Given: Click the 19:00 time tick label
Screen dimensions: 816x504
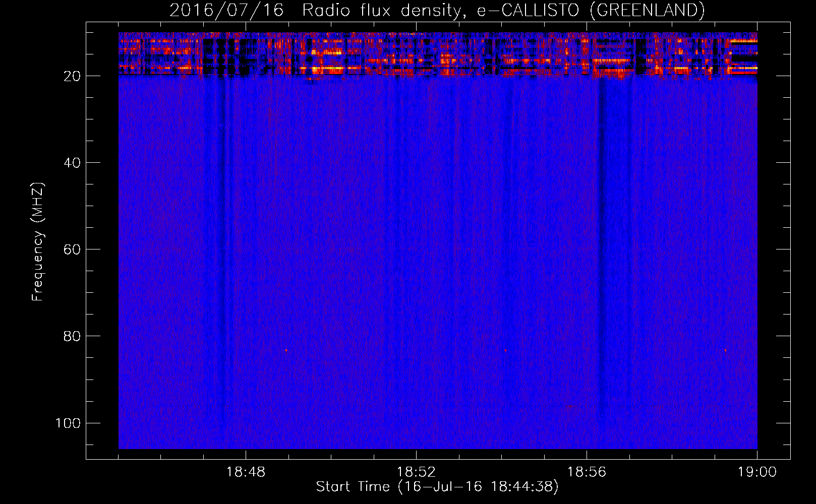Looking at the screenshot, I should (757, 472).
